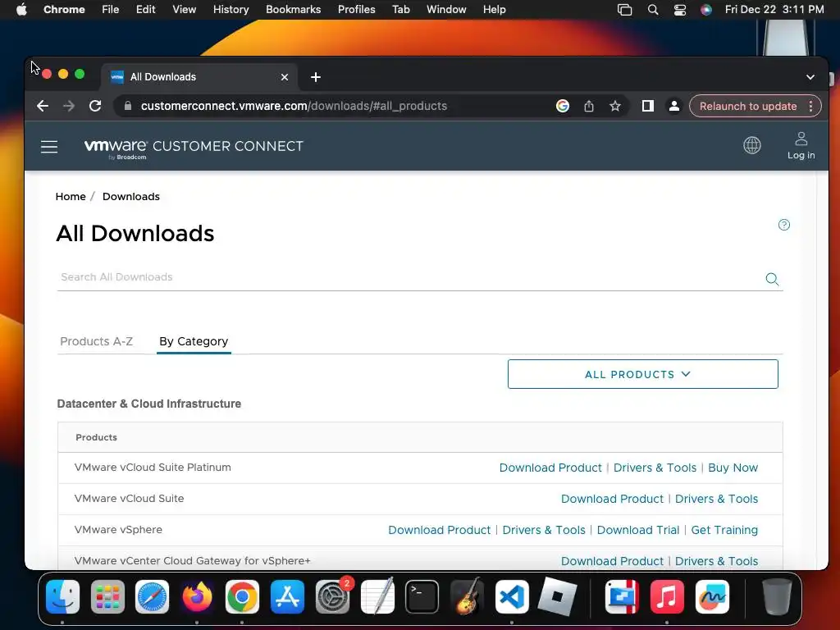
Task: Download Product for VMware vSphere
Action: (x=440, y=530)
